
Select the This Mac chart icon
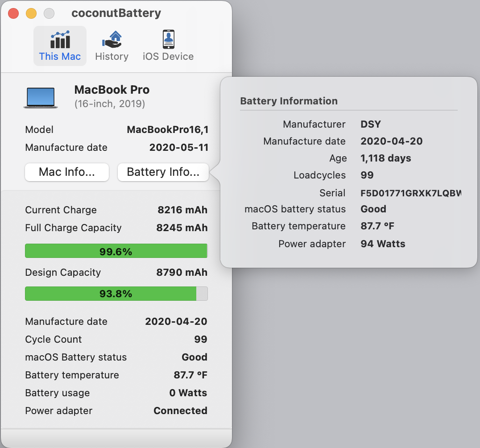point(60,40)
